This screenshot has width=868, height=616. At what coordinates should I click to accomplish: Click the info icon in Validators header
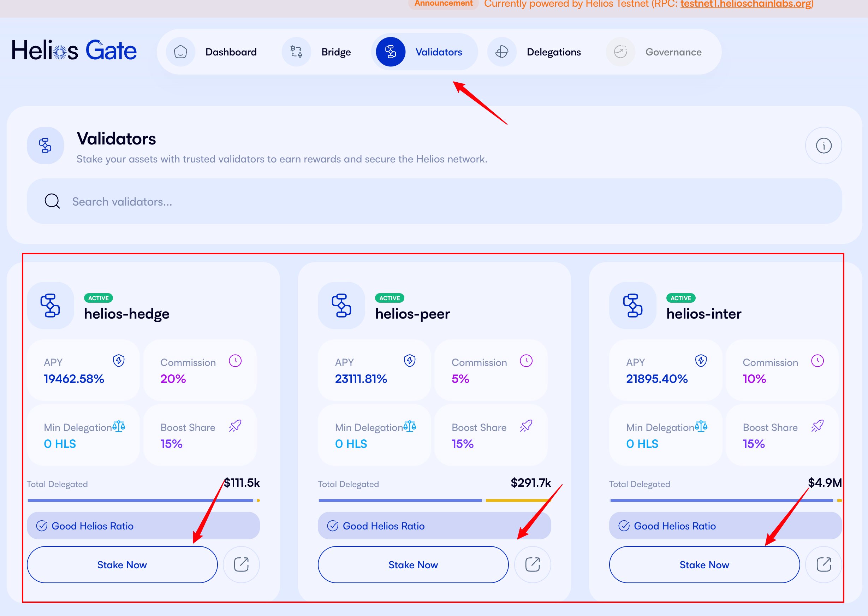(823, 146)
